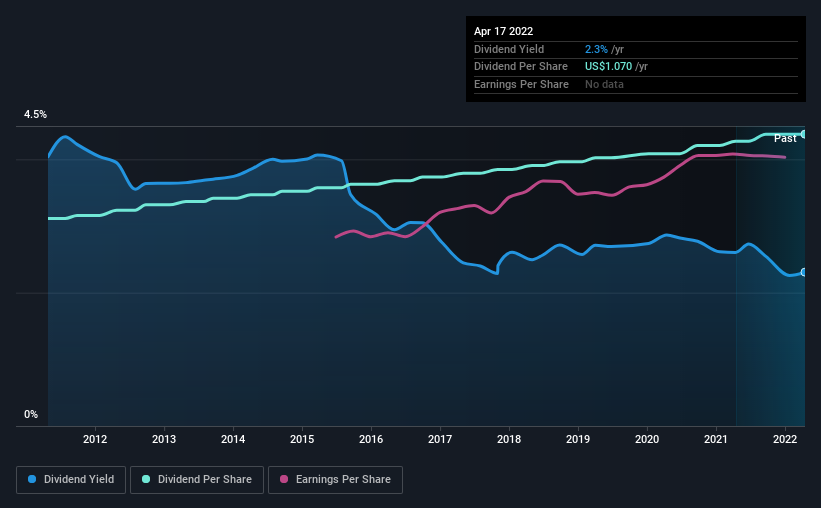Select the 2018 label on the x-axis
821x508 pixels.
(x=509, y=439)
